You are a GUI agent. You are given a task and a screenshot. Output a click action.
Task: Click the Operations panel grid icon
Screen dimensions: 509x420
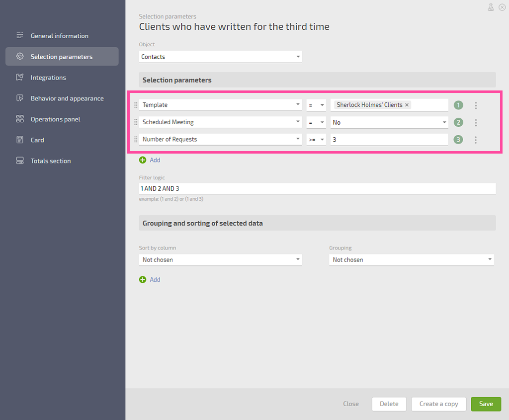[20, 119]
